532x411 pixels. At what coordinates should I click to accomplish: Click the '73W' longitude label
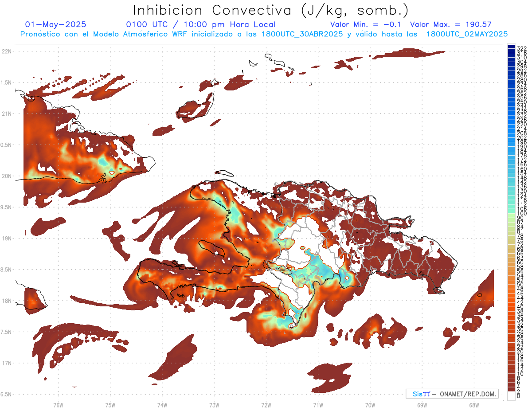pos(214,405)
